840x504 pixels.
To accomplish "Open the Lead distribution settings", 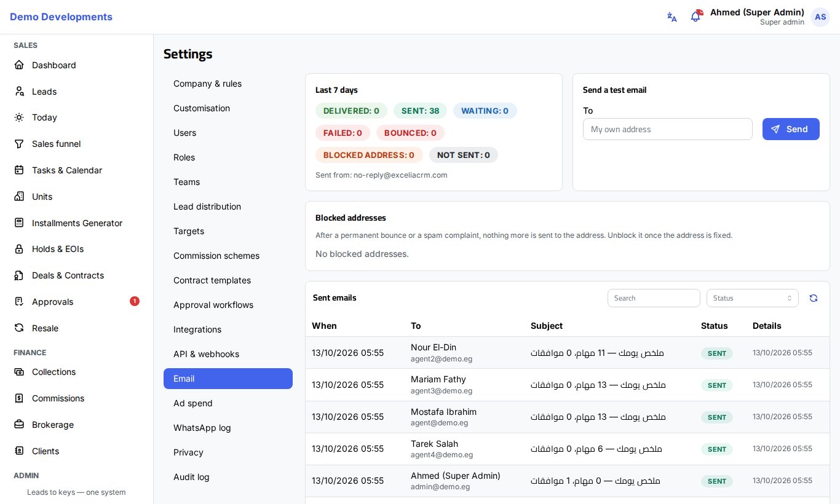I will 228,207.
